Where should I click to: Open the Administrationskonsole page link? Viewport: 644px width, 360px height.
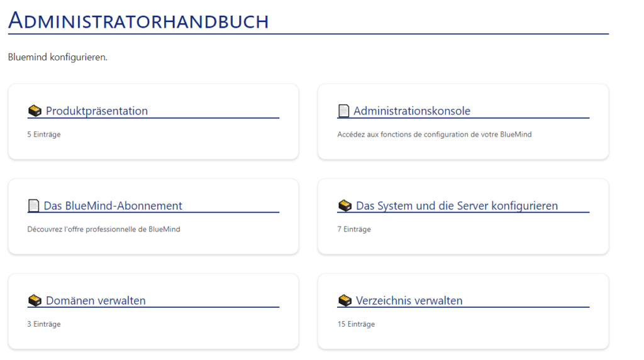[411, 111]
